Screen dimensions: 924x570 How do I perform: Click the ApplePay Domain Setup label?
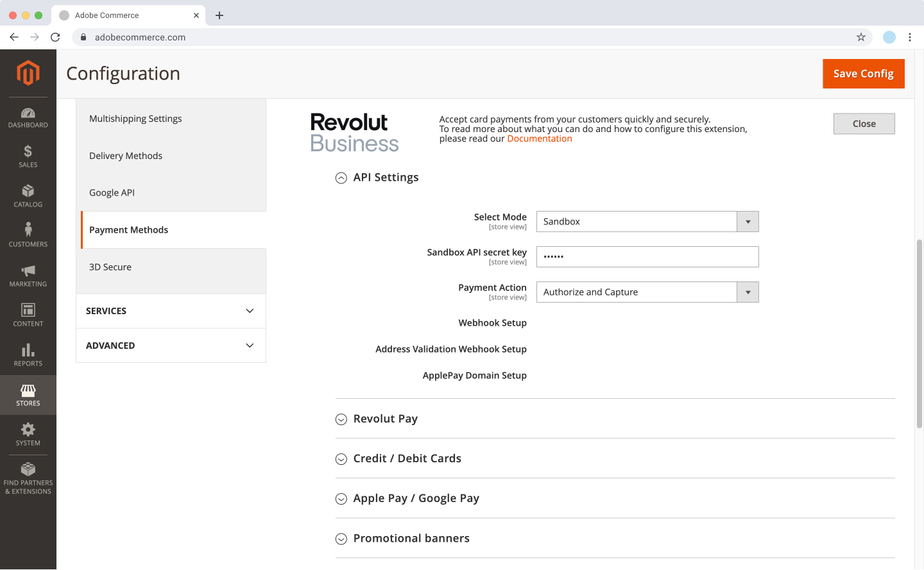pos(475,376)
